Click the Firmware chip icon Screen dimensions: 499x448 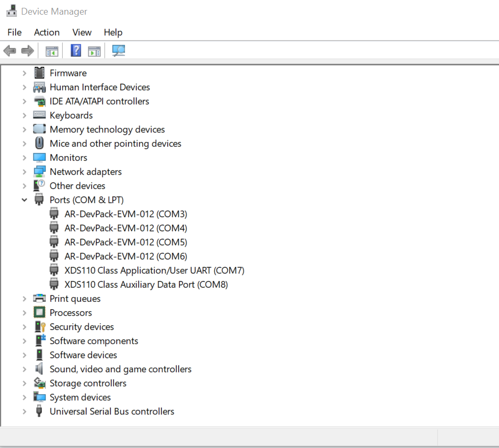coord(40,73)
